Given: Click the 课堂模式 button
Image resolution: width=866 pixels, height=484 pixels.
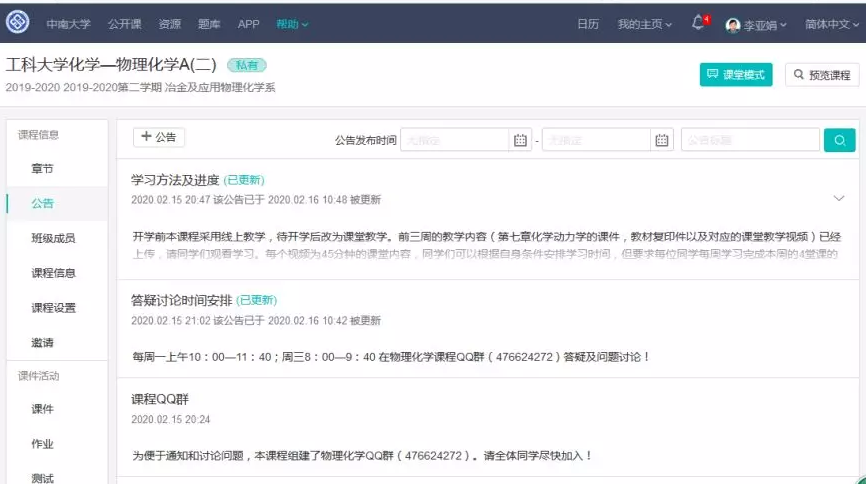Looking at the screenshot, I should point(736,75).
